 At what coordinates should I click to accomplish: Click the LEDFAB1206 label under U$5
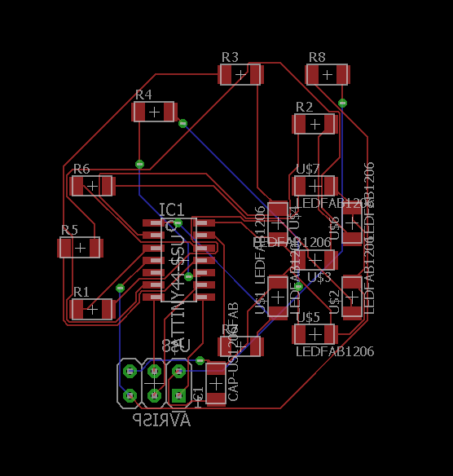335,351
